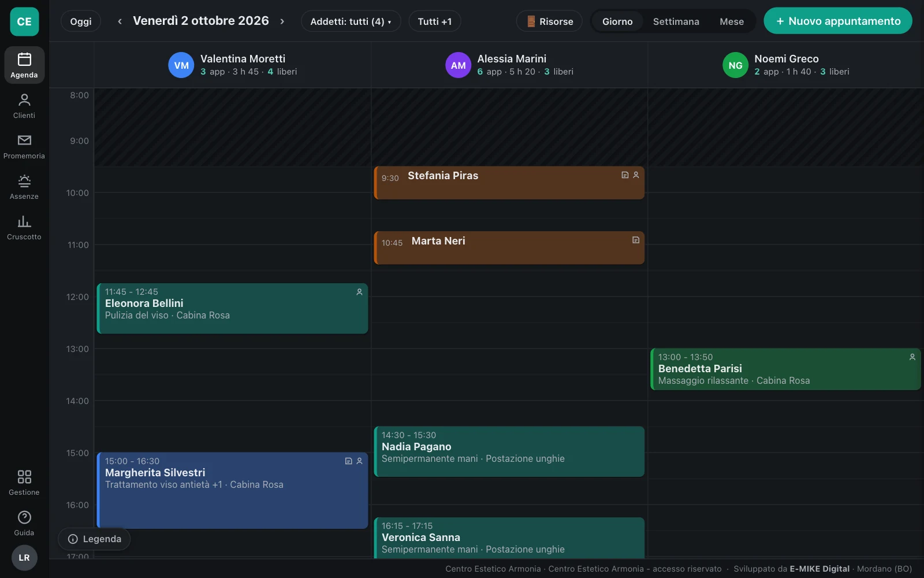Open the Agenda section in sidebar
The width and height of the screenshot is (924, 578).
tap(24, 65)
